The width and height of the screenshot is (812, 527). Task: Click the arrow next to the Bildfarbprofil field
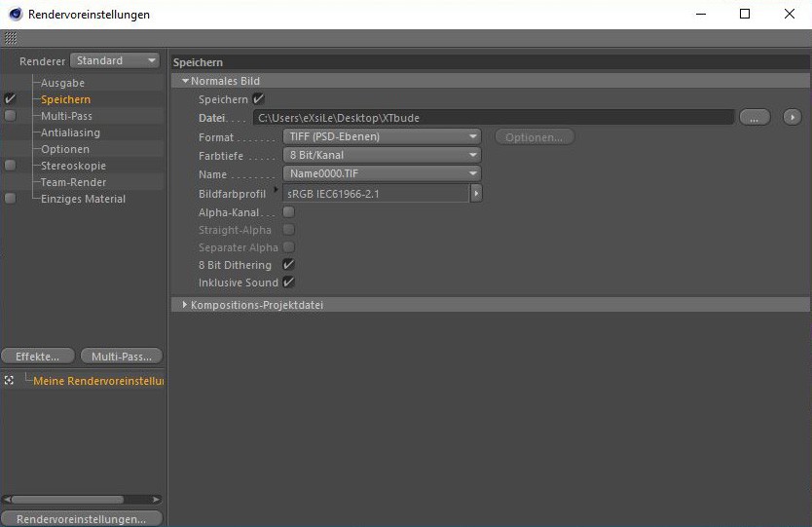click(476, 194)
